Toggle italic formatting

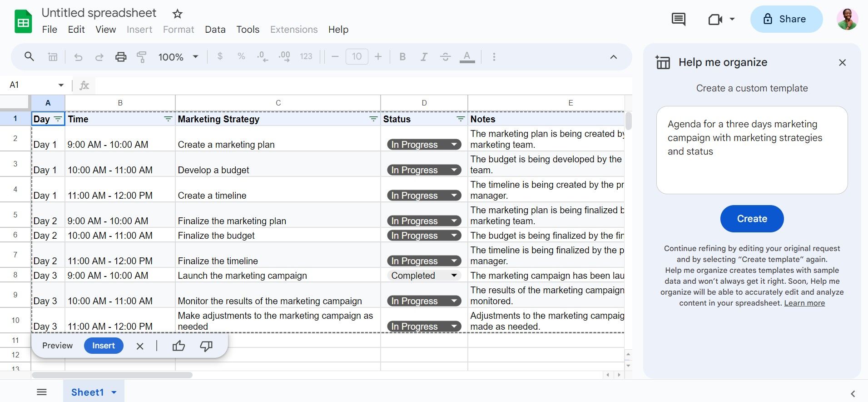(x=424, y=57)
